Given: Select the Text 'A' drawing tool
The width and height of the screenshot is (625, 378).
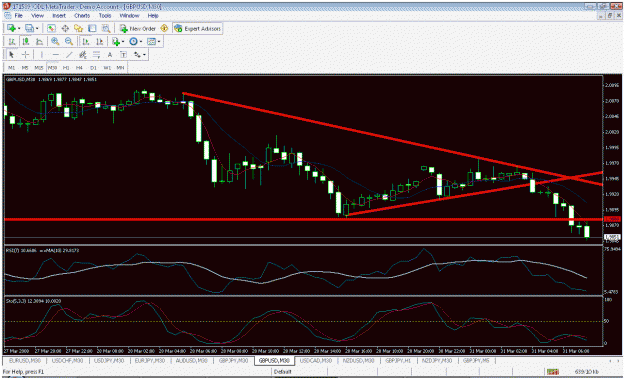Looking at the screenshot, I should click(110, 55).
